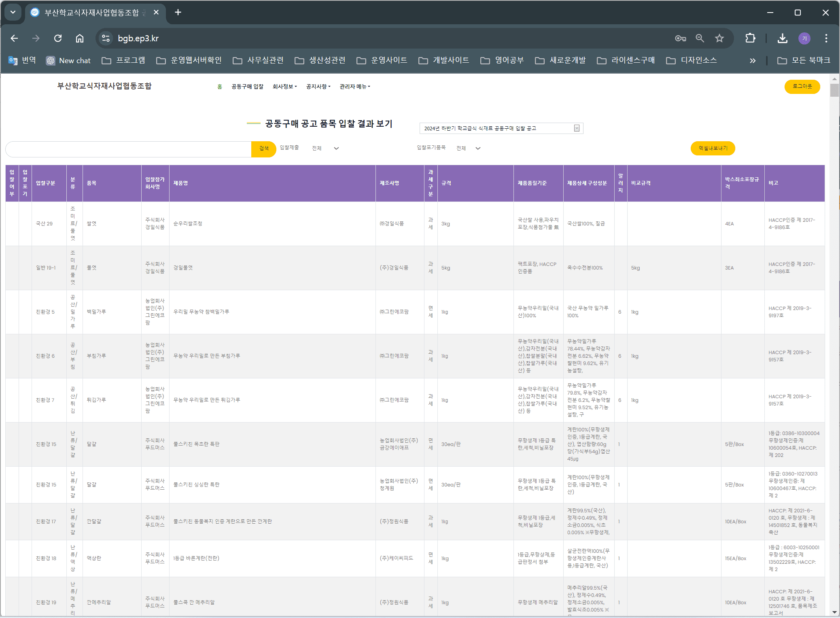Go to the 홈 menu item
Viewport: 840px width, 618px height.
(220, 87)
